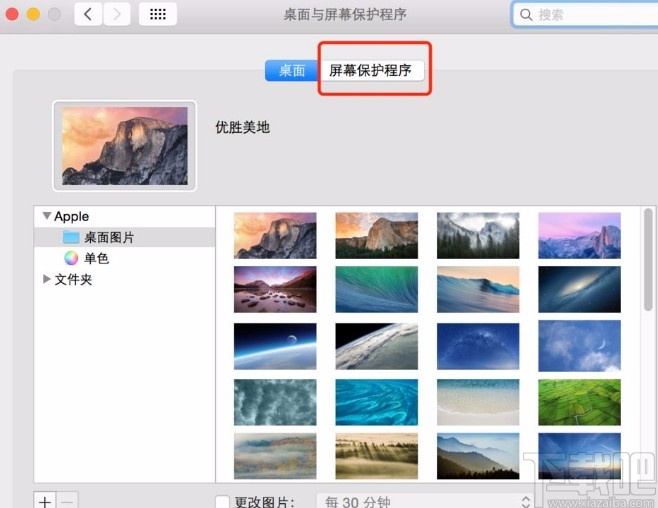Click the Apple label in sidebar
The width and height of the screenshot is (658, 508).
click(x=71, y=216)
